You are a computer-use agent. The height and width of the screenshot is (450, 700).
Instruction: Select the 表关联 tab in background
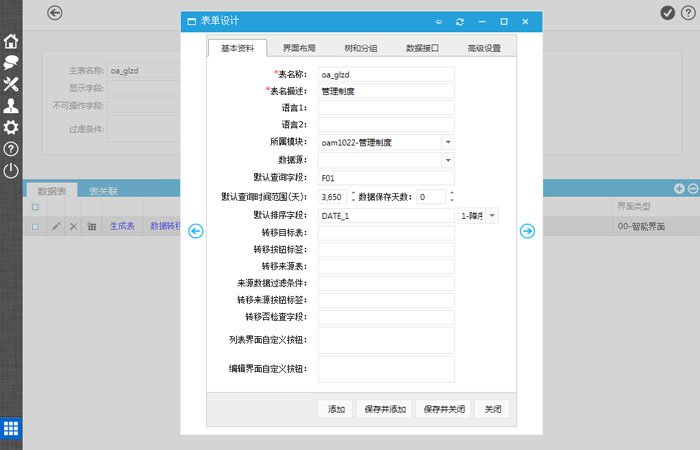pos(104,191)
